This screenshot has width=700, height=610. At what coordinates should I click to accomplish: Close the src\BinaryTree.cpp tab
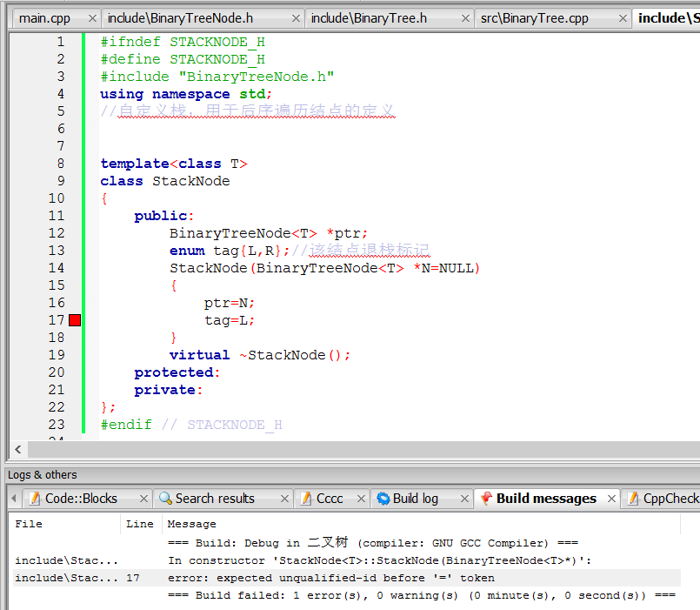[623, 18]
